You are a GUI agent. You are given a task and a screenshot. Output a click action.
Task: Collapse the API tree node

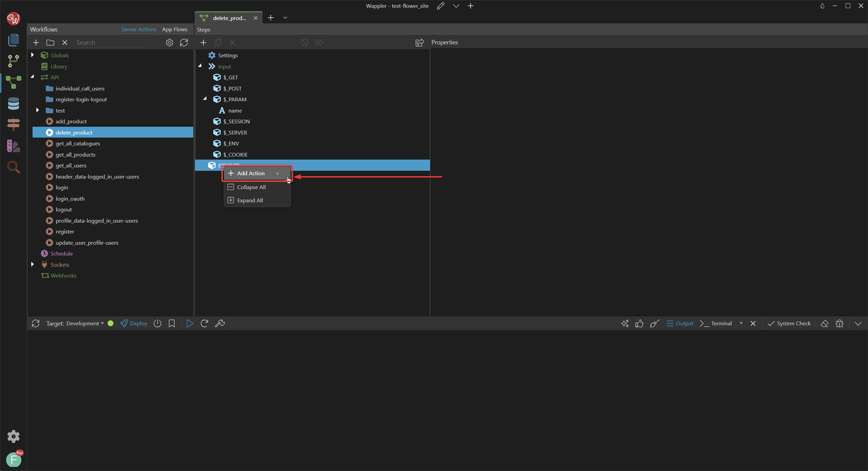click(33, 77)
